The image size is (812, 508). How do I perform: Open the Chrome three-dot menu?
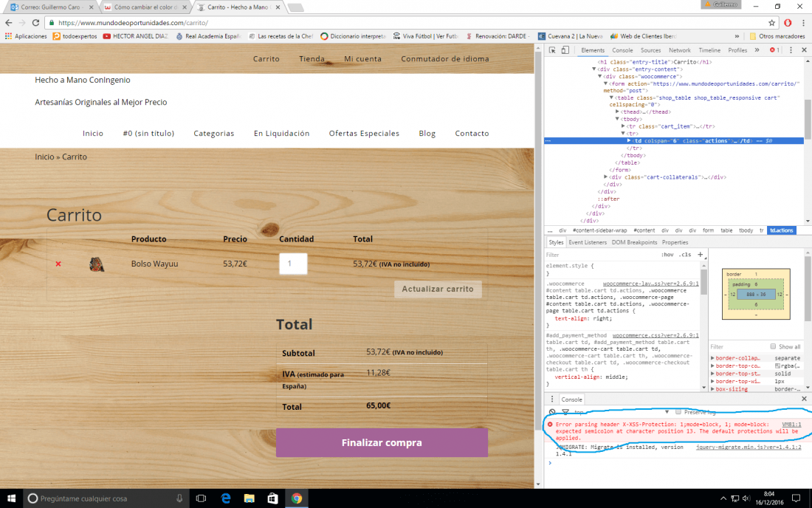(803, 23)
